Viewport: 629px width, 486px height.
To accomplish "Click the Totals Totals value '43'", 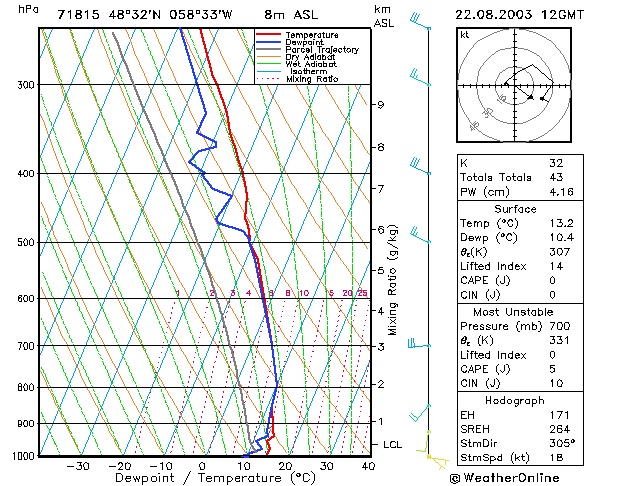I will pos(556,177).
